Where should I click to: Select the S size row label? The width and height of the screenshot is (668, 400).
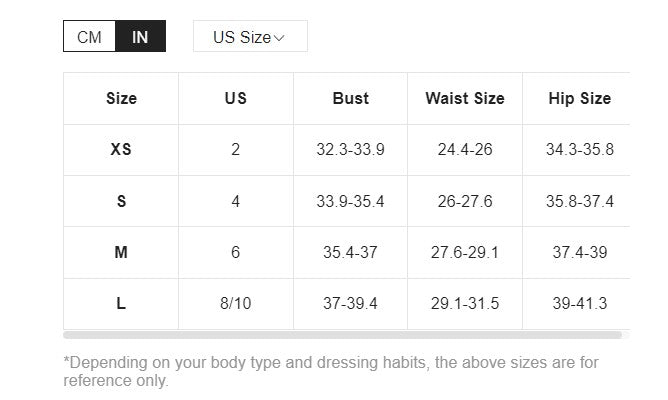(x=121, y=201)
